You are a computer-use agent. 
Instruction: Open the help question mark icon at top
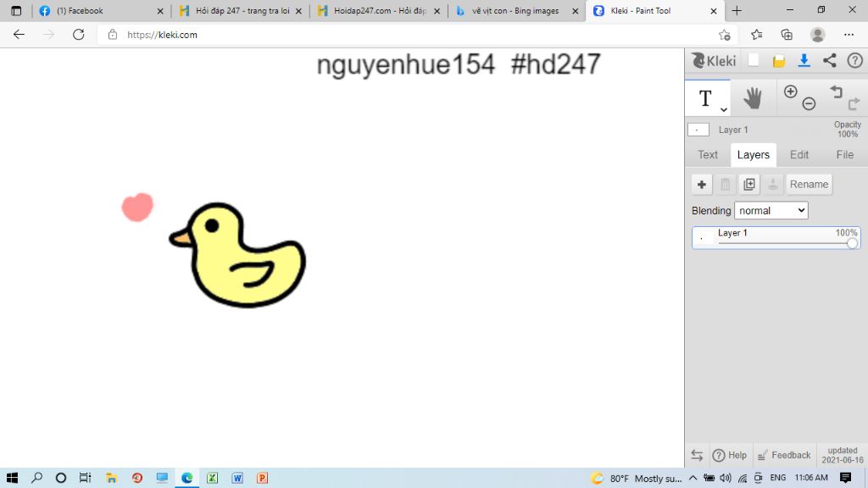854,60
